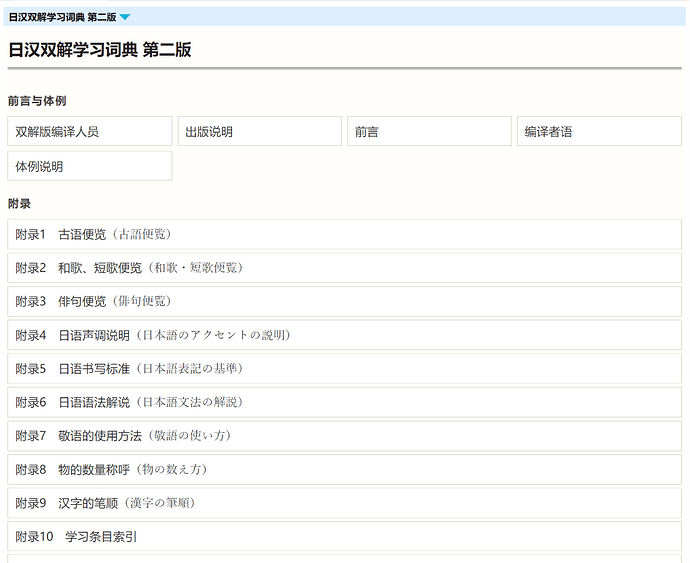This screenshot has width=690, height=563.
Task: Open 附录10 学习条目索引
Action: (x=345, y=537)
